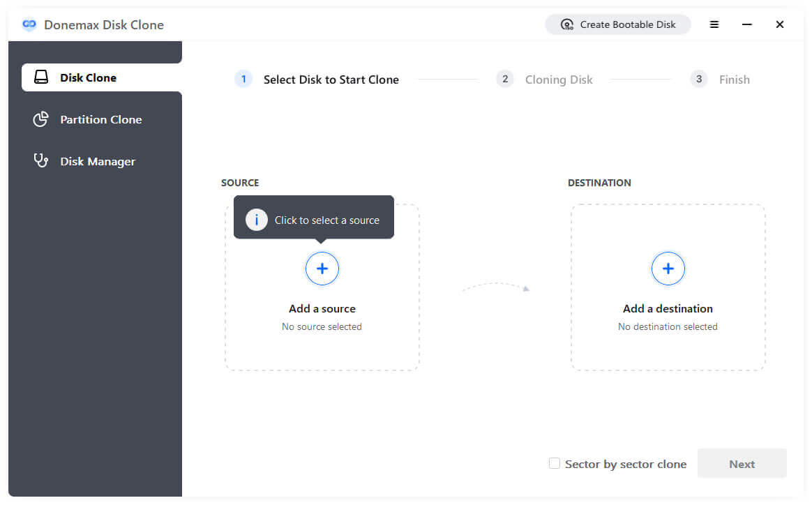Viewport: 812px width, 505px height.
Task: Click the Disk Clone drive icon
Action: (41, 77)
